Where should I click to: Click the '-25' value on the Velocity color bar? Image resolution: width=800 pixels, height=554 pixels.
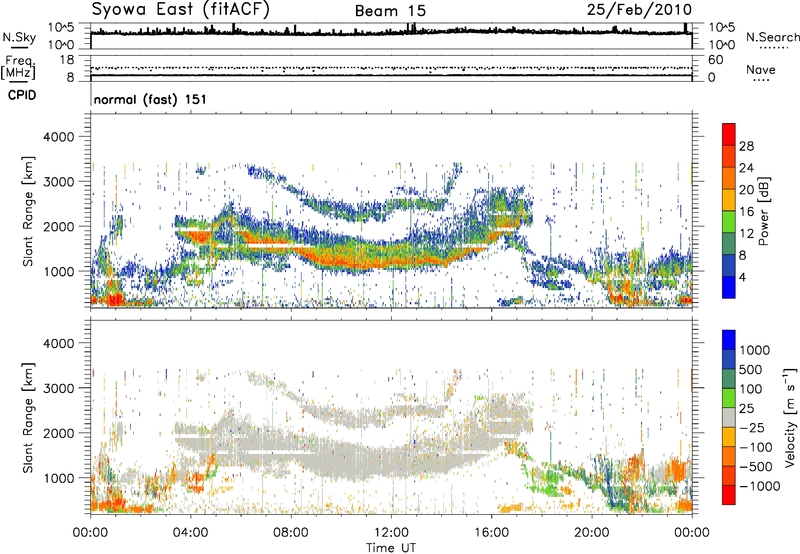click(x=754, y=428)
